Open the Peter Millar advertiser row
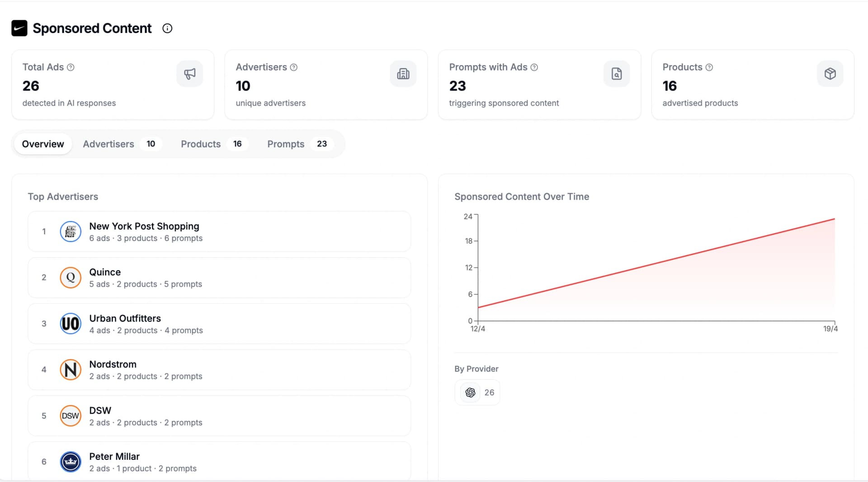868x482 pixels. [x=219, y=461]
